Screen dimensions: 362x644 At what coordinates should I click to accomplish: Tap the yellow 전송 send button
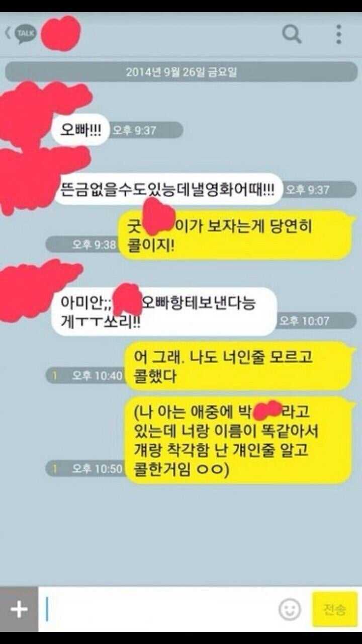point(335,610)
